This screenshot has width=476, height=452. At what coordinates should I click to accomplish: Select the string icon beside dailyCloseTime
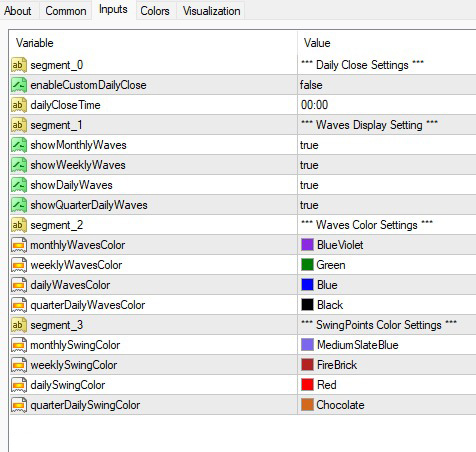click(19, 105)
